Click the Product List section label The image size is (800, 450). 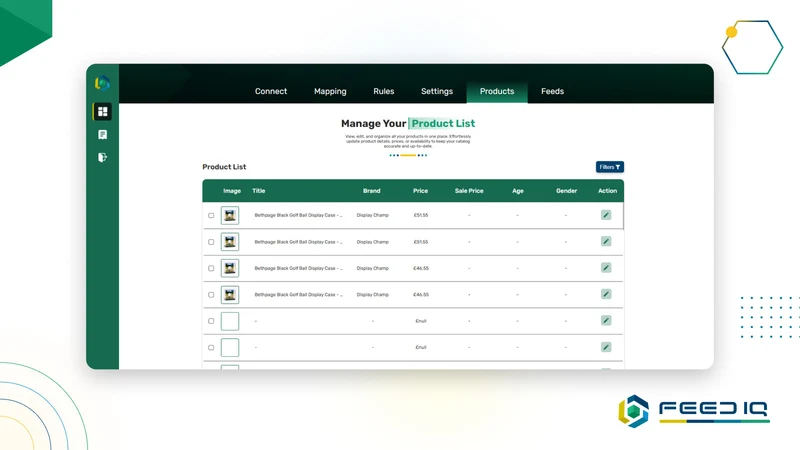(x=224, y=167)
